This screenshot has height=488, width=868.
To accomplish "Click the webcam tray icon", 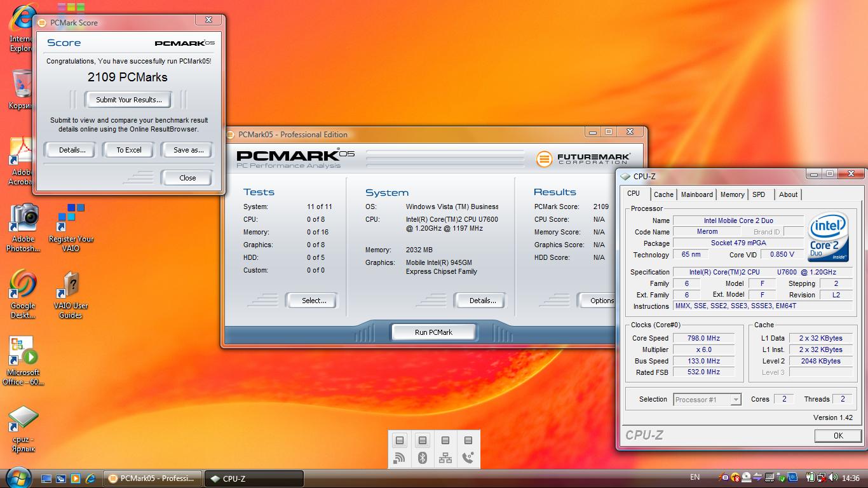I will (747, 477).
